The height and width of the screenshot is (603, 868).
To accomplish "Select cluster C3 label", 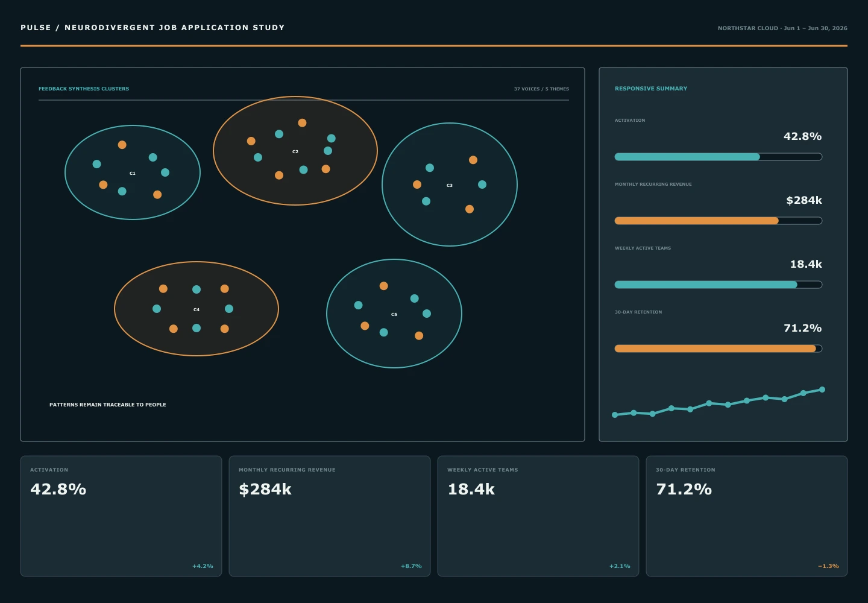I will [450, 186].
